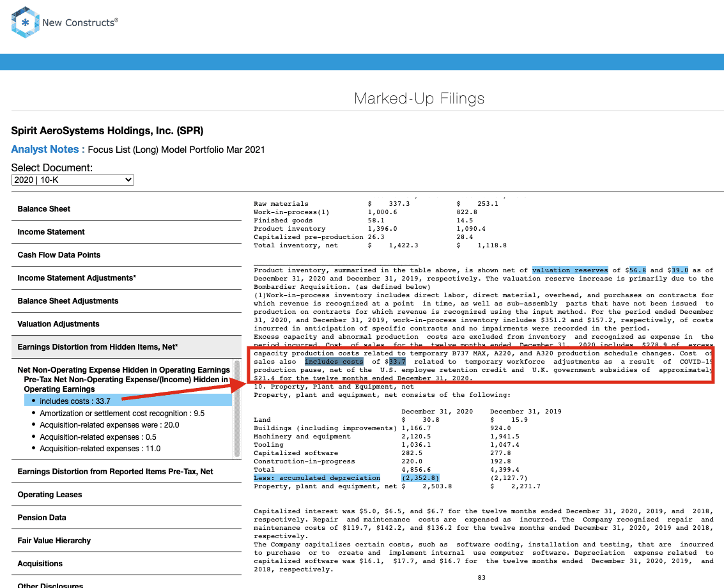The width and height of the screenshot is (724, 588).
Task: Select 'Acquisition-related expenses were : 20.0'
Action: [109, 425]
